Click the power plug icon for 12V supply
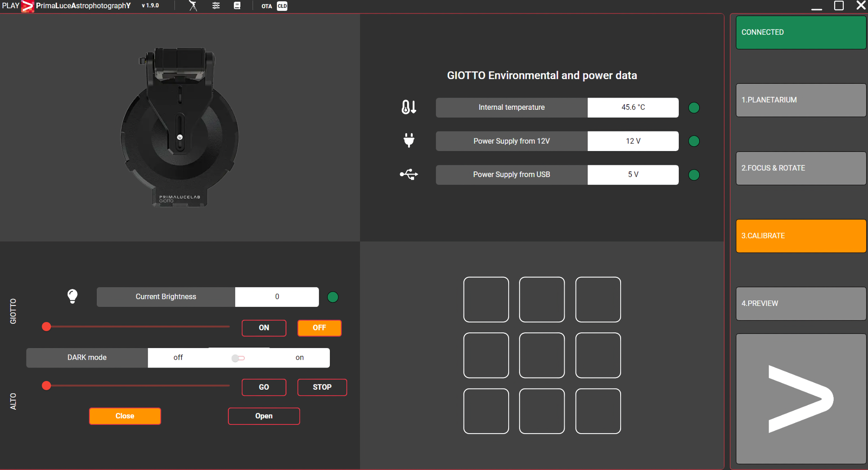 tap(409, 141)
